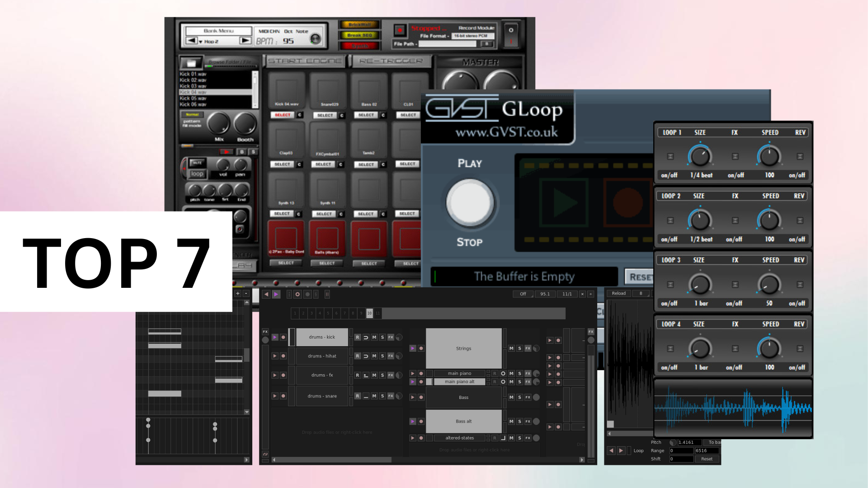Toggle the REV switch for LOOP 4
868x488 pixels.
[x=800, y=349]
